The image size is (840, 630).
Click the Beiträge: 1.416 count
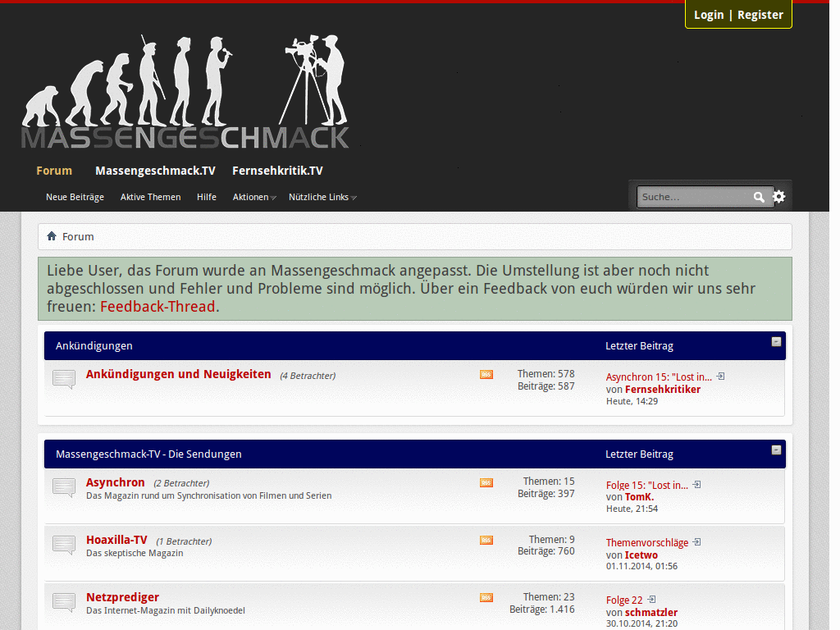pos(542,609)
